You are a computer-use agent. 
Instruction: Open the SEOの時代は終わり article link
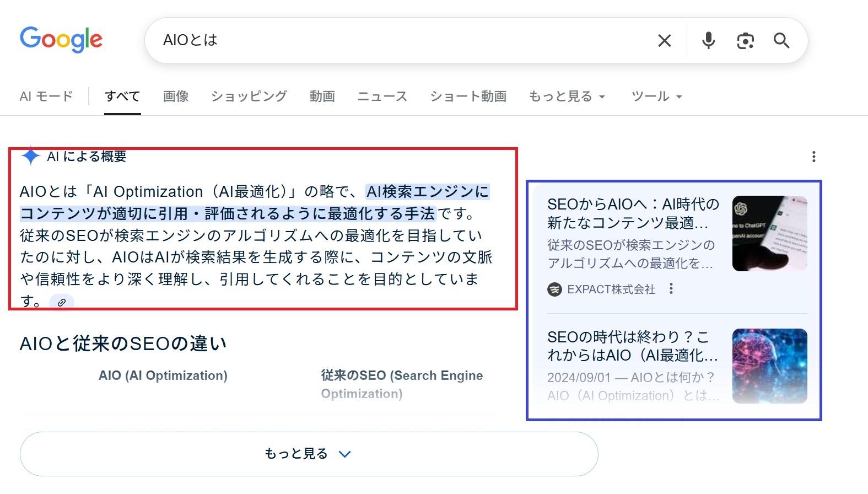pos(632,346)
